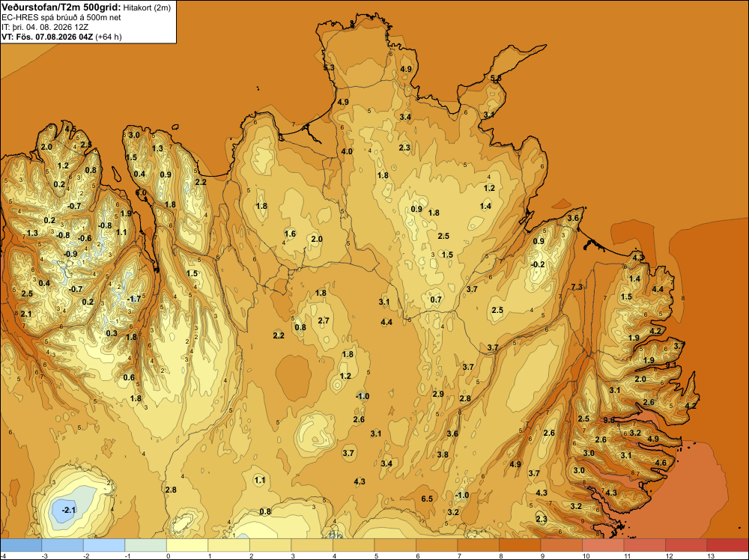Click the legend label -1
749x560 pixels.
pyautogui.click(x=126, y=556)
